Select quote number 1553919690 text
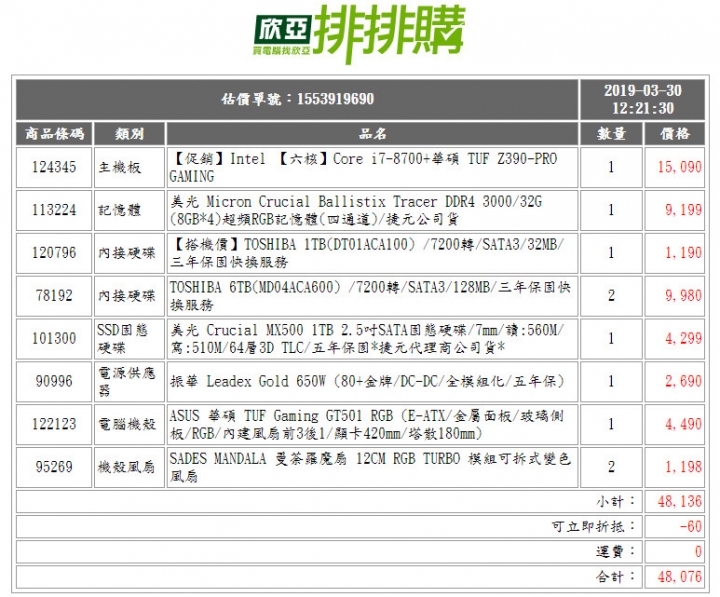 click(335, 99)
